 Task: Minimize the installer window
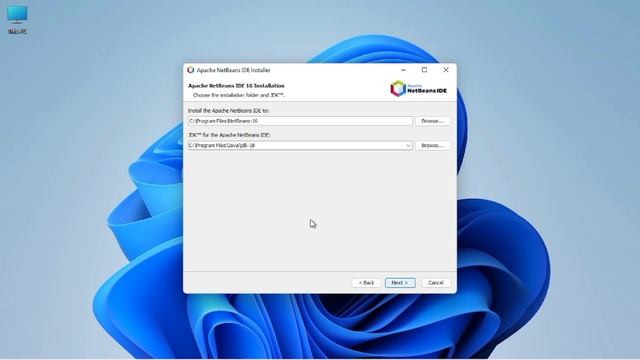click(x=403, y=70)
